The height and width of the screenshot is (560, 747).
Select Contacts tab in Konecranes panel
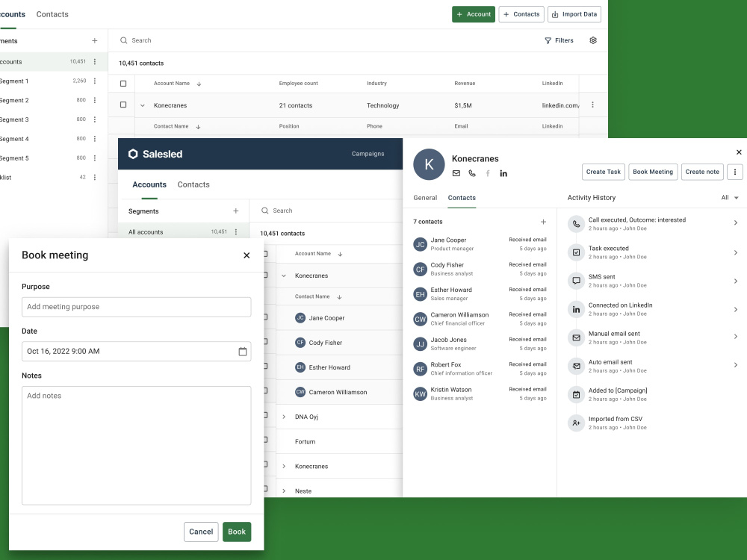click(x=462, y=198)
